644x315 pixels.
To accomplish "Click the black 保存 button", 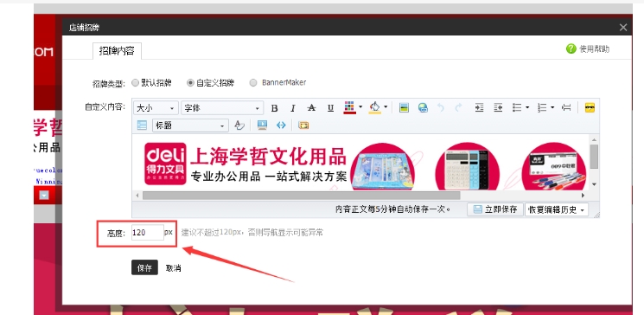I will click(144, 268).
